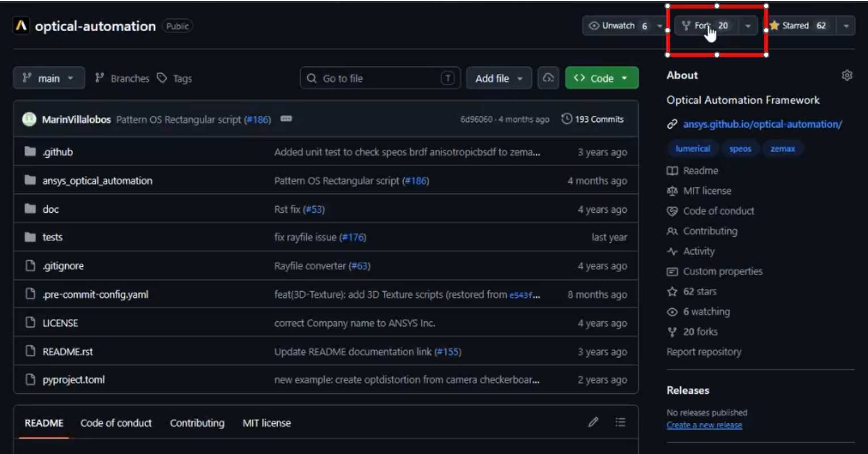Viewport: 868px width, 454px height.
Task: Click the tests folder icon
Action: 31,237
